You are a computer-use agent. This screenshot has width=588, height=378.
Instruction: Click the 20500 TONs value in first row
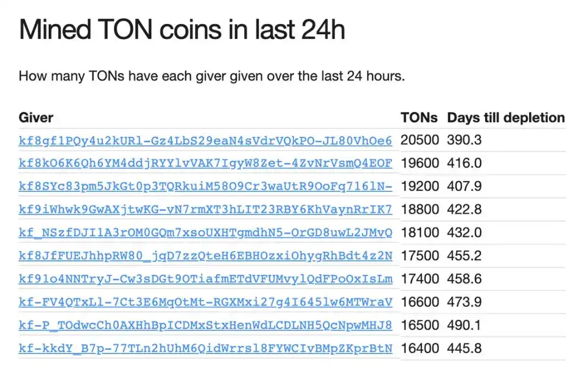[x=419, y=140]
